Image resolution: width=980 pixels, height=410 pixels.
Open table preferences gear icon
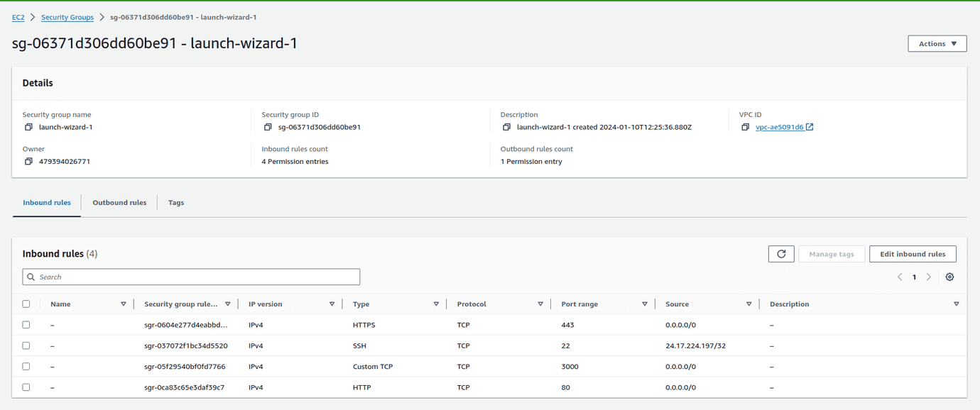tap(949, 277)
